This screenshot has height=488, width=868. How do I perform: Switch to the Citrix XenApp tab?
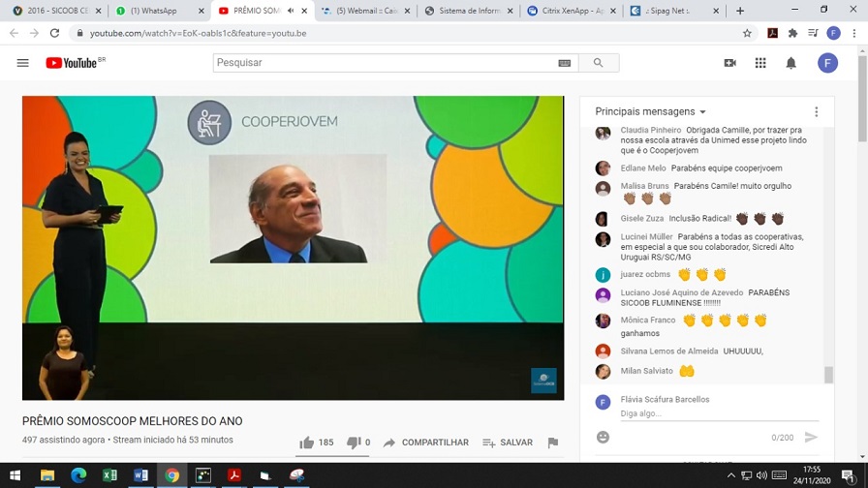(568, 11)
